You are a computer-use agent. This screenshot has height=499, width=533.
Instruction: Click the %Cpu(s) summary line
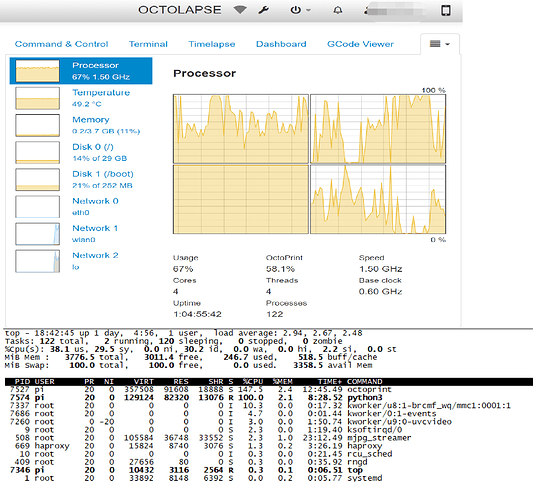[201, 349]
